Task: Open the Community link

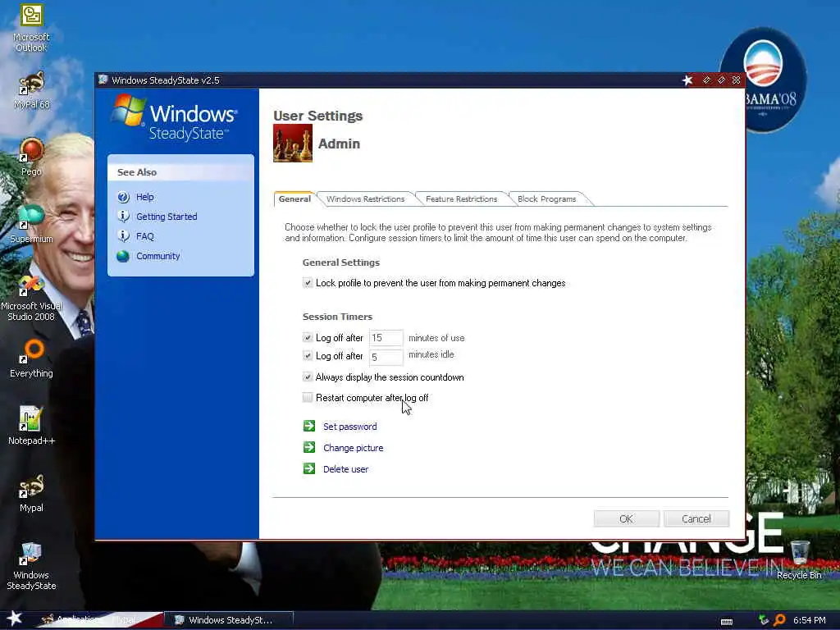Action: [158, 256]
